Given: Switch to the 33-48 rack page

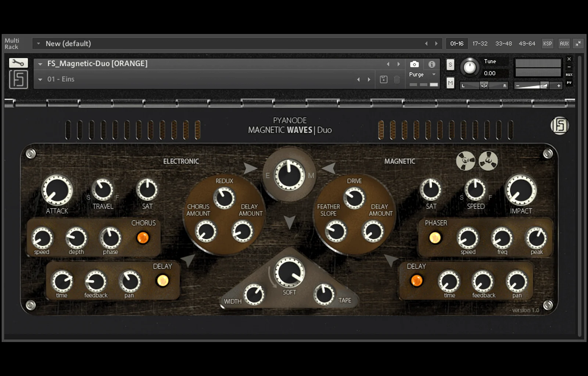Looking at the screenshot, I should pos(503,43).
